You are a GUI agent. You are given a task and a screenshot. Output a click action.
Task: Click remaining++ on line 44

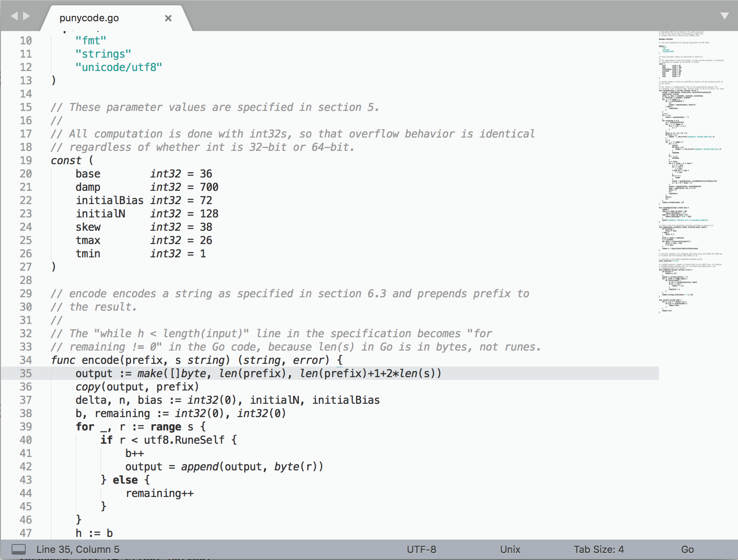click(x=159, y=493)
